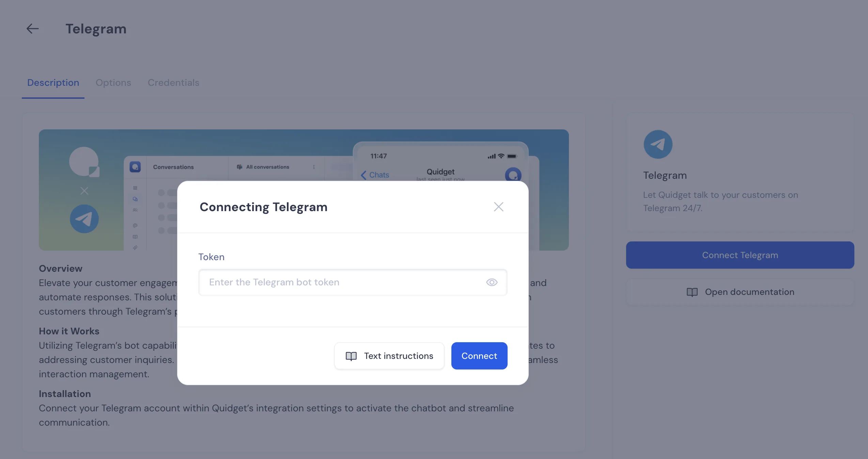Click the Connect Telegram button

740,255
